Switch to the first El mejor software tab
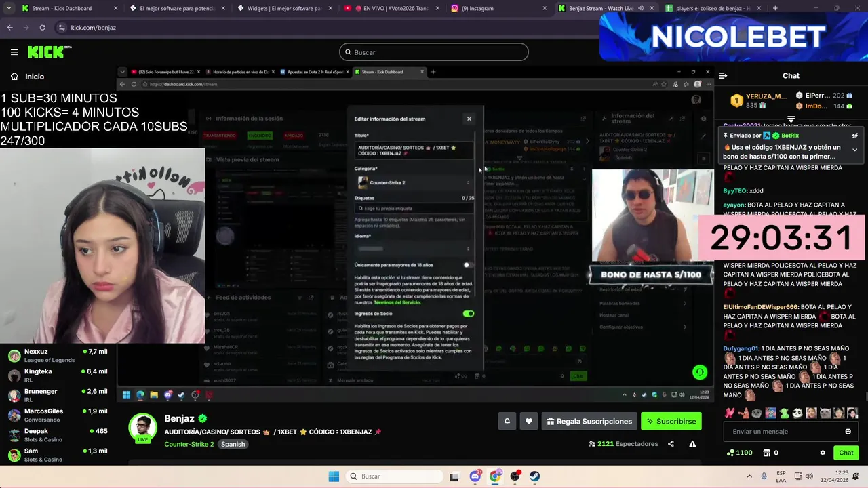The height and width of the screenshot is (488, 868). (177, 8)
